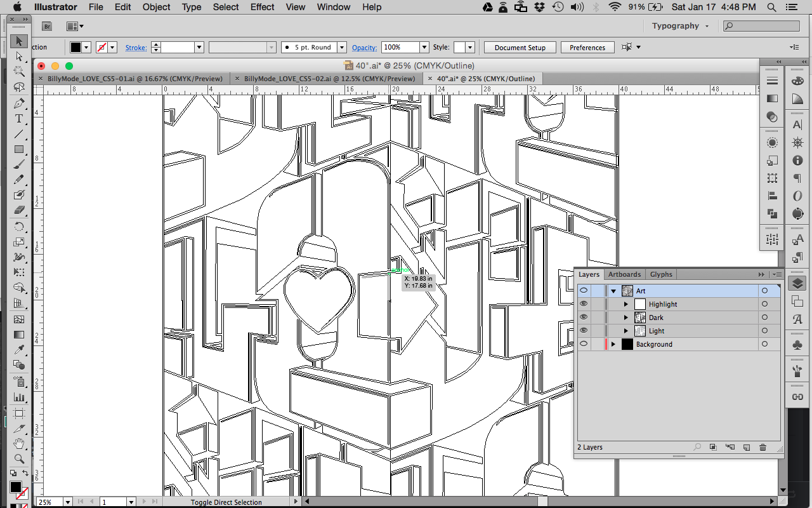Toggle visibility of the Art layer
Image resolution: width=812 pixels, height=508 pixels.
coord(584,291)
